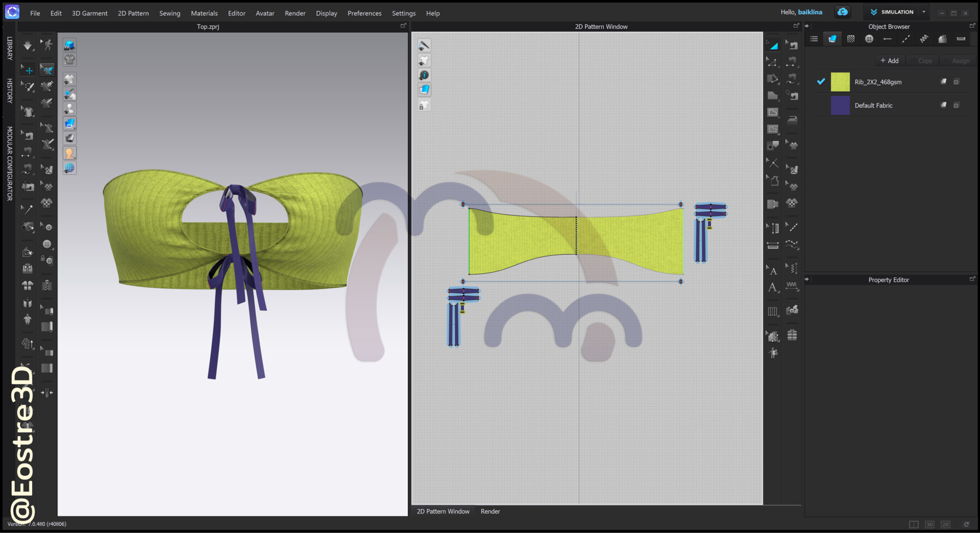Switch to the Render tab
The image size is (980, 533).
coord(489,511)
